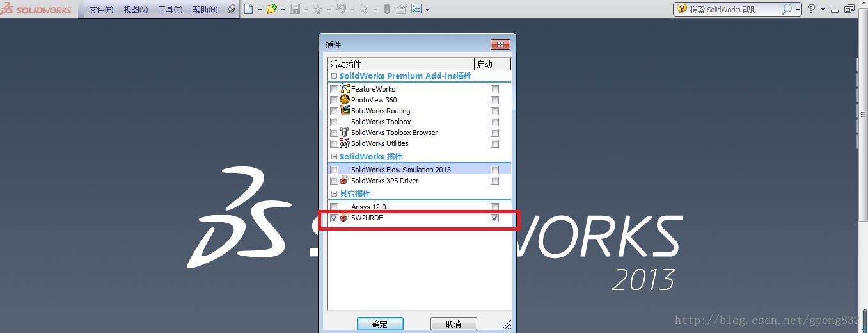This screenshot has height=333, width=868.
Task: Click the SolidWorks Routing add-in icon
Action: coord(345,110)
